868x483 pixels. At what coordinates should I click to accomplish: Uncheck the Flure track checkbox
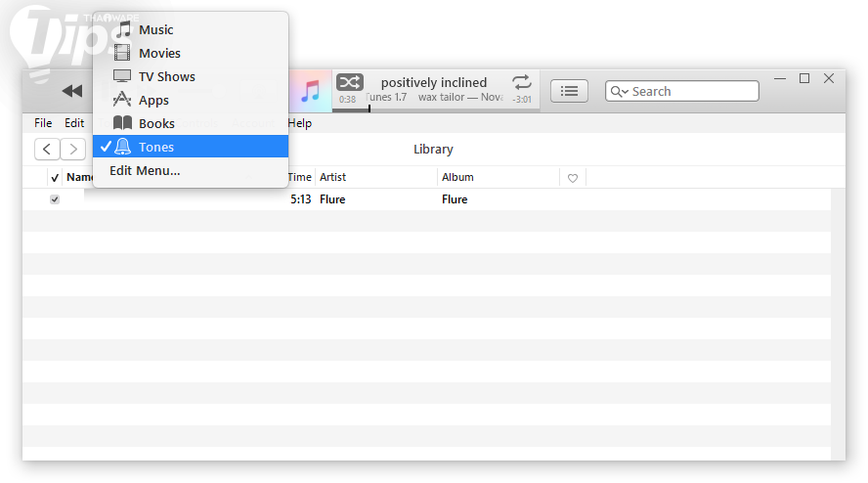55,199
